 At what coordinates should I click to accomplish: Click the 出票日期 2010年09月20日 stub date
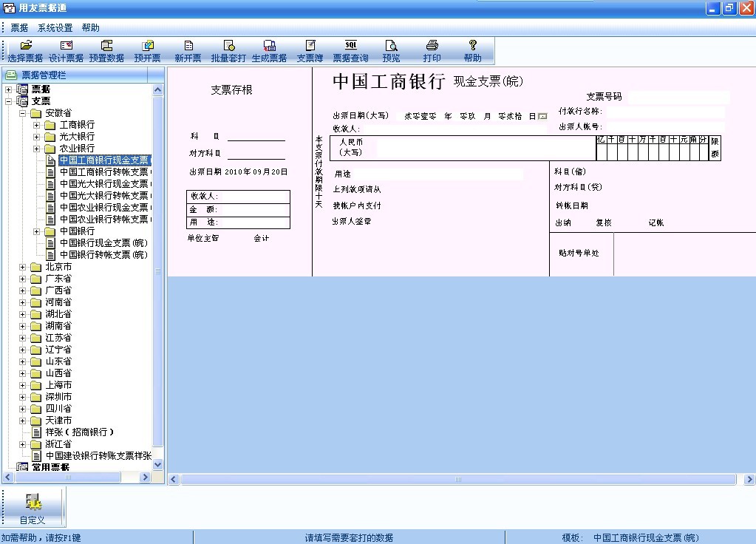point(239,171)
